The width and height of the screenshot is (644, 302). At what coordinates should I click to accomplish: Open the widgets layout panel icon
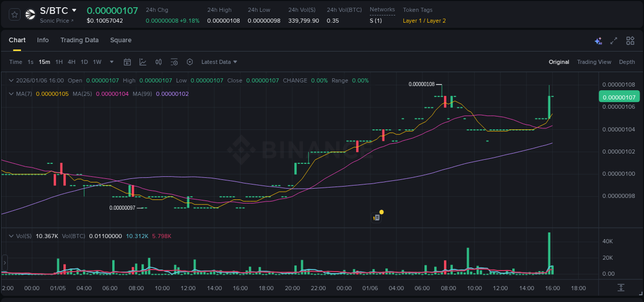(x=630, y=40)
